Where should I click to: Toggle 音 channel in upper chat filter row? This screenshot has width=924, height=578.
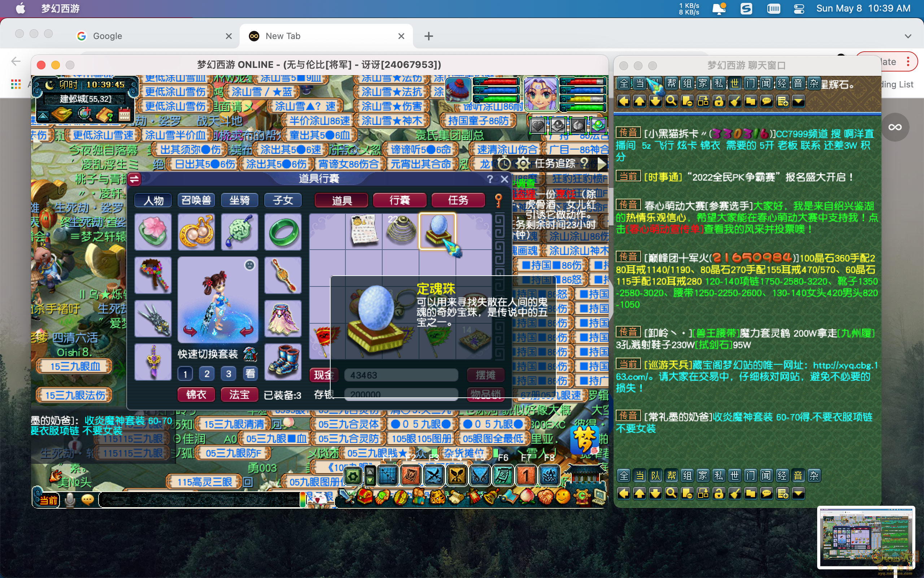[798, 83]
